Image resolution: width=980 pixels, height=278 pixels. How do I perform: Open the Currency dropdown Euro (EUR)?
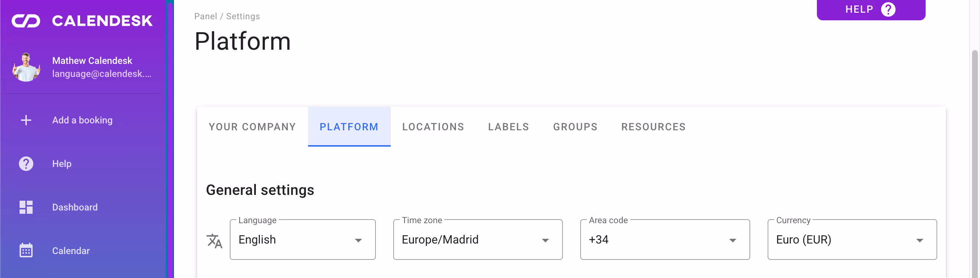coord(852,240)
